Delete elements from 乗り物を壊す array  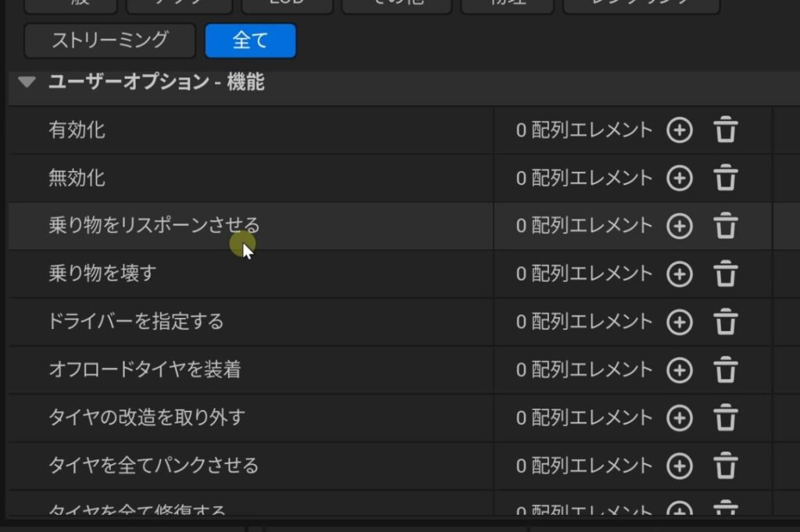(x=726, y=274)
